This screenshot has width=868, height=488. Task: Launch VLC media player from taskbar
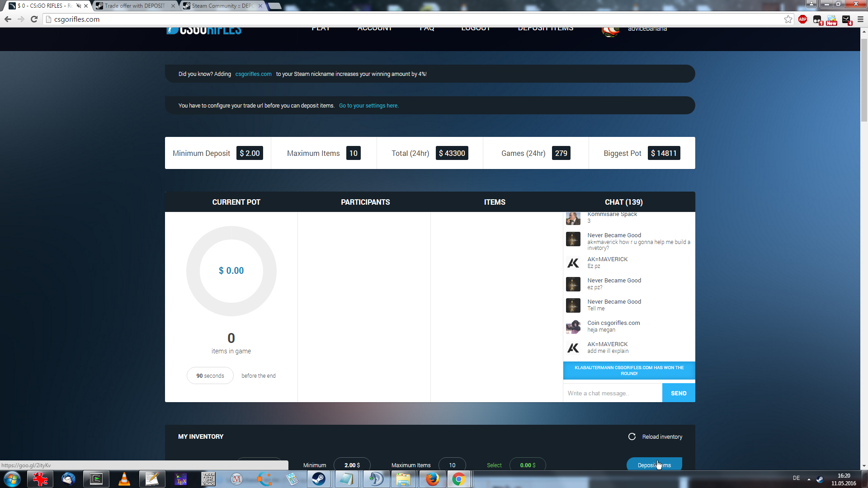pos(124,479)
